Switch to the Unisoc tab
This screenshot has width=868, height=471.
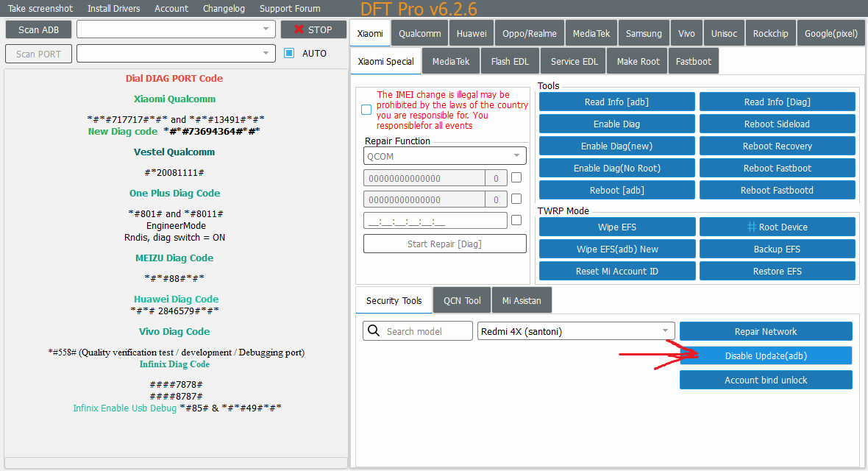coord(724,33)
